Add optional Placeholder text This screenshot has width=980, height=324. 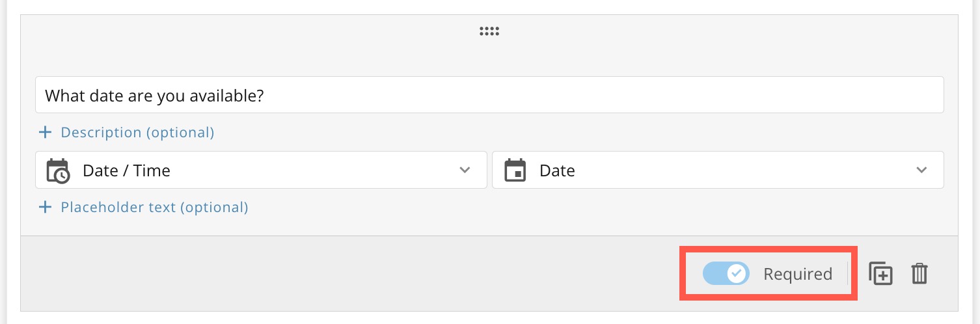click(154, 208)
